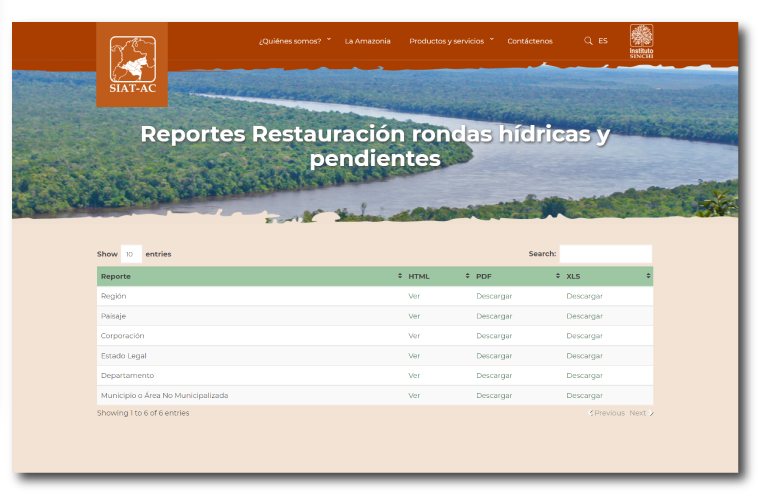Download XLS for Municipio o Área No Municipalizada

tap(584, 395)
